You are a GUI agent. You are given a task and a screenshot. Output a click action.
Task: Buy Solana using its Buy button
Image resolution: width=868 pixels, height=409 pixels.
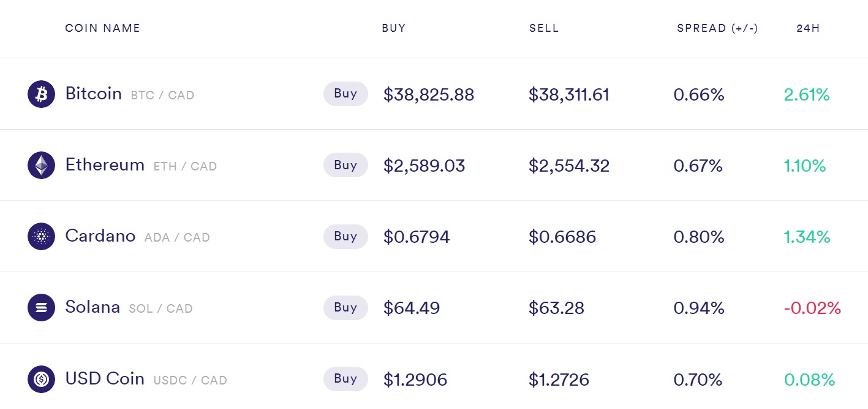pyautogui.click(x=345, y=307)
